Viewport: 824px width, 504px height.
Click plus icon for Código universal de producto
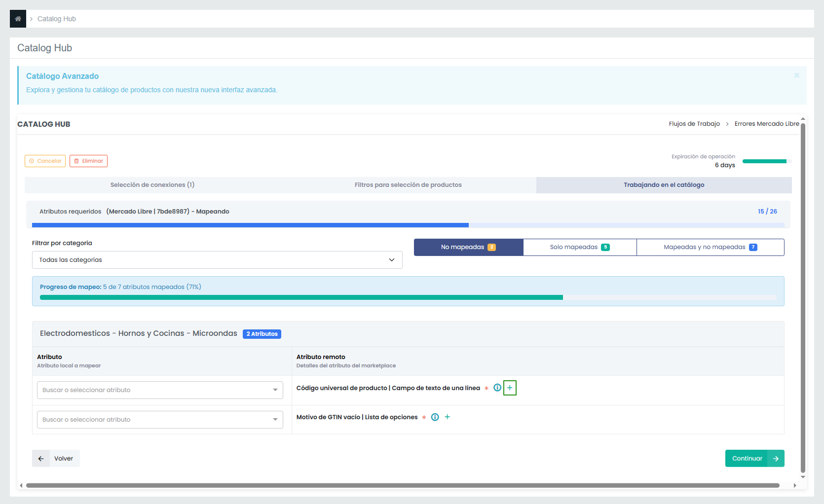pyautogui.click(x=510, y=388)
